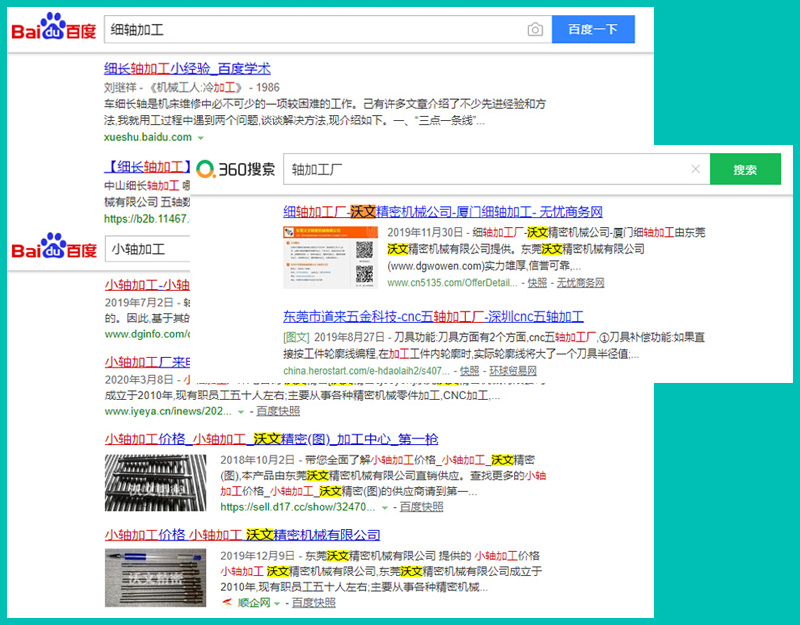This screenshot has width=800, height=625.
Task: Open 东莞市道来五金科技-cnc五轴加工厂 result
Action: pyautogui.click(x=433, y=317)
